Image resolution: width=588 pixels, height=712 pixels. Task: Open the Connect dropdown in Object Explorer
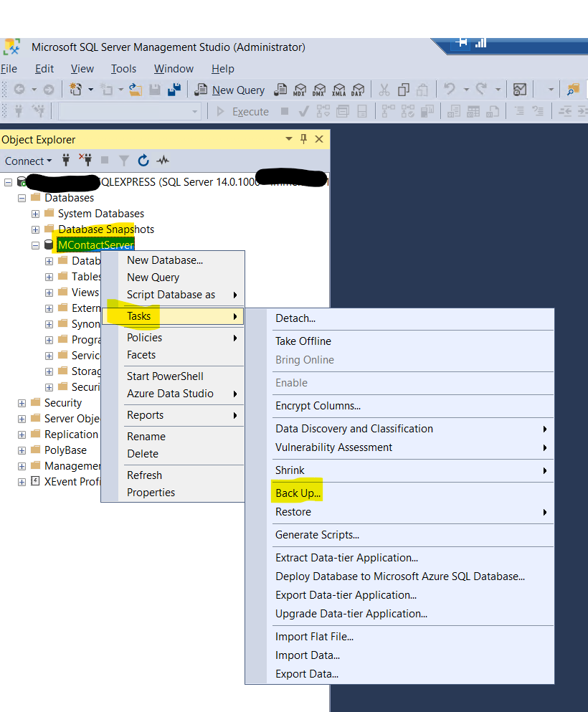pyautogui.click(x=28, y=161)
